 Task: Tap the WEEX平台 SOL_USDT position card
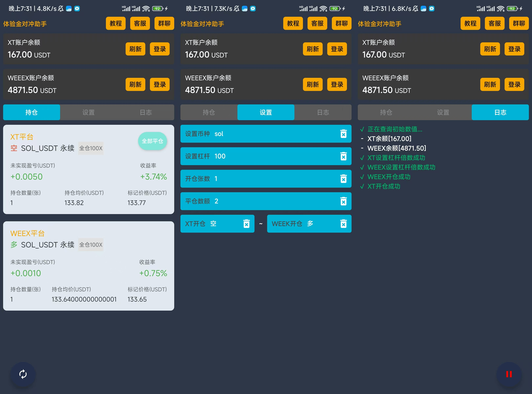click(89, 266)
